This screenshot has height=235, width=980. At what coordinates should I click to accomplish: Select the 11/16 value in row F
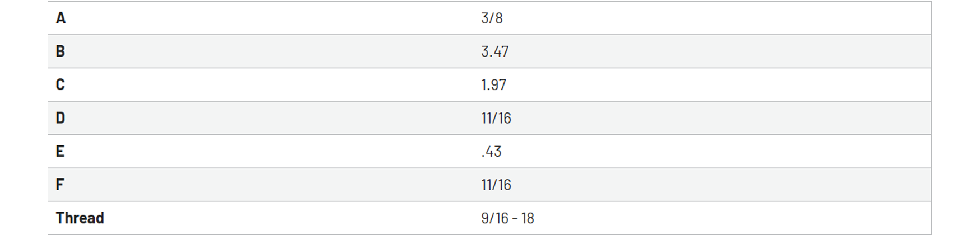[496, 185]
